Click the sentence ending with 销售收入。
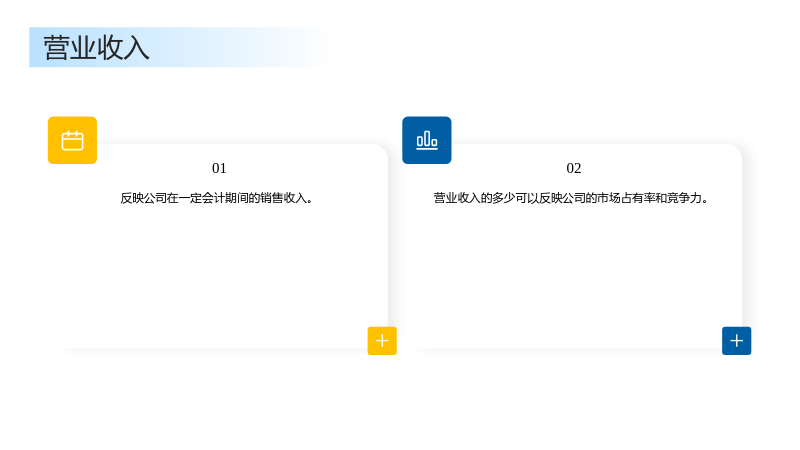The image size is (800, 450). pyautogui.click(x=217, y=198)
